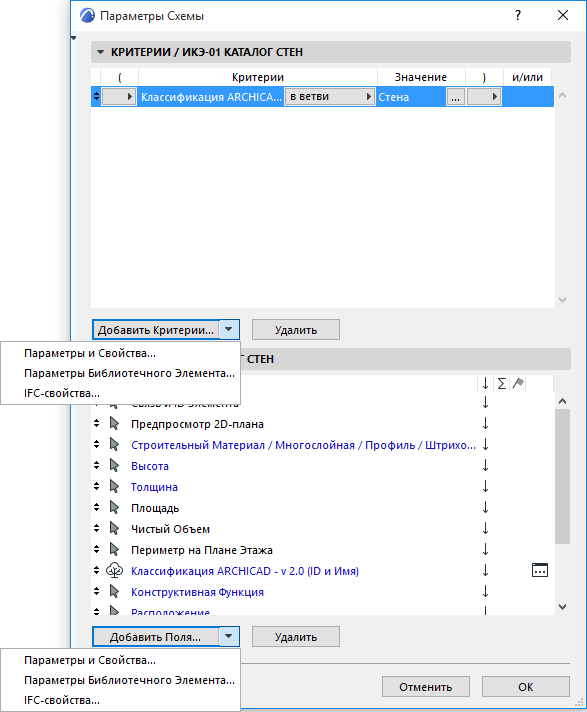Click the cursor icon beside Чистый Объем

coord(114,529)
